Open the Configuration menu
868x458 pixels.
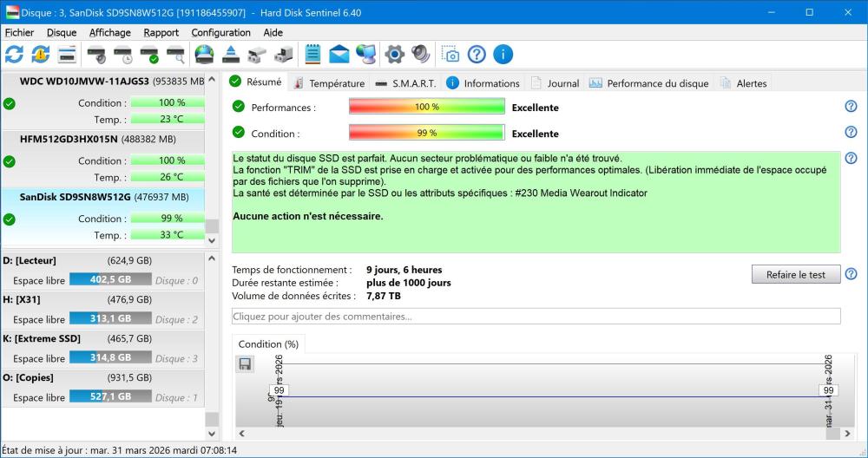(x=220, y=33)
